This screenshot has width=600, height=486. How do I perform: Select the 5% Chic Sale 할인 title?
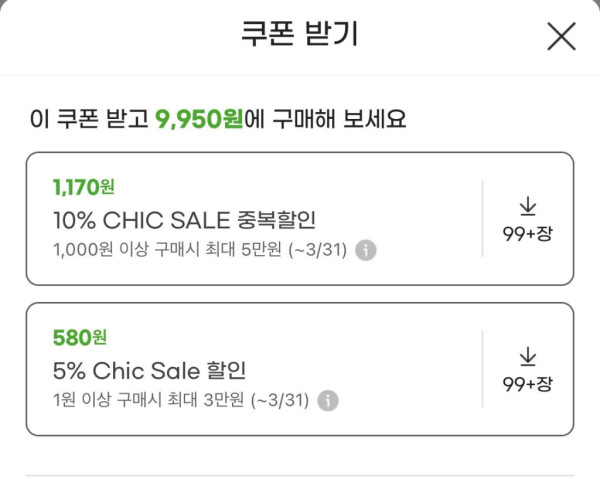pyautogui.click(x=149, y=370)
